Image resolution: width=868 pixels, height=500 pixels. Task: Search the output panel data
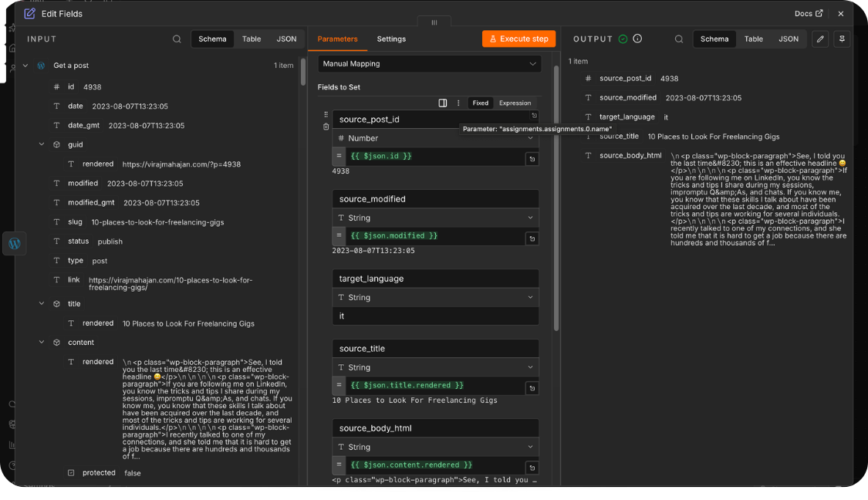point(679,39)
